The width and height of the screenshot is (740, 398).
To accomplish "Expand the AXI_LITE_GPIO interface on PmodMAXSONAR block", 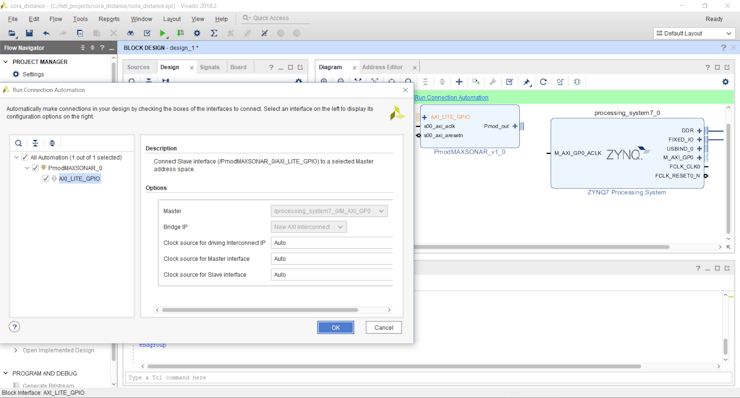I will 424,117.
